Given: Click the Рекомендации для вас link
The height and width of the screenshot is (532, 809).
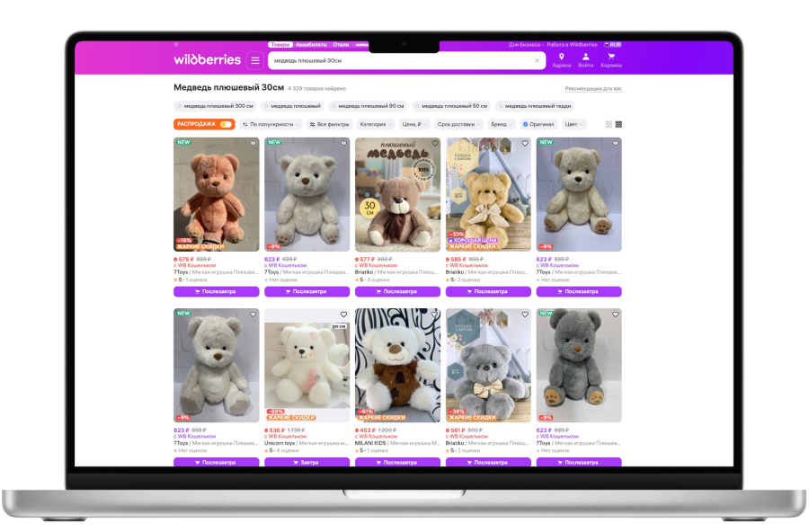Looking at the screenshot, I should pyautogui.click(x=593, y=89).
